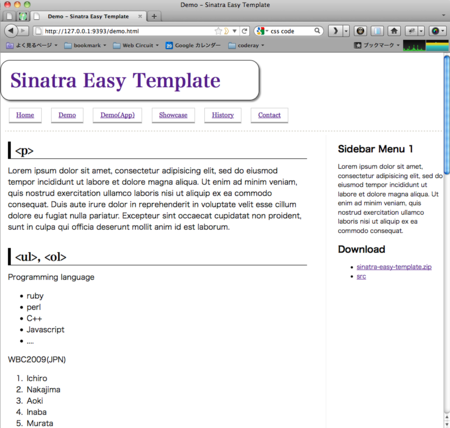Open the History navigation link
The image size is (450, 428).
[x=223, y=115]
